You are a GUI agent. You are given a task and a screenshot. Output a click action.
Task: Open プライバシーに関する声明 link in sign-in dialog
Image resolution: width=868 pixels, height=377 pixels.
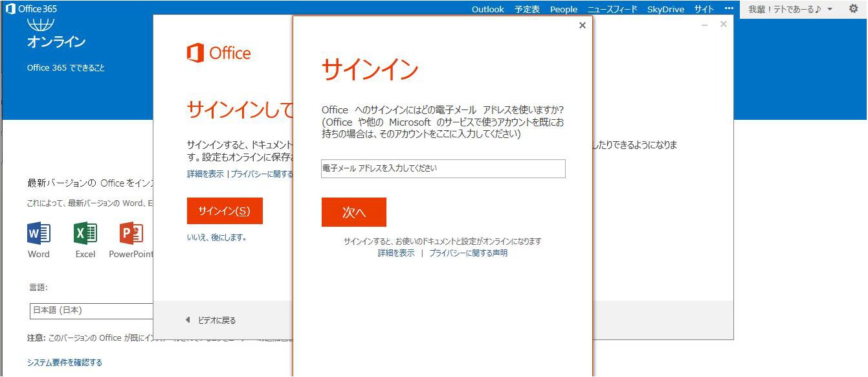click(469, 253)
